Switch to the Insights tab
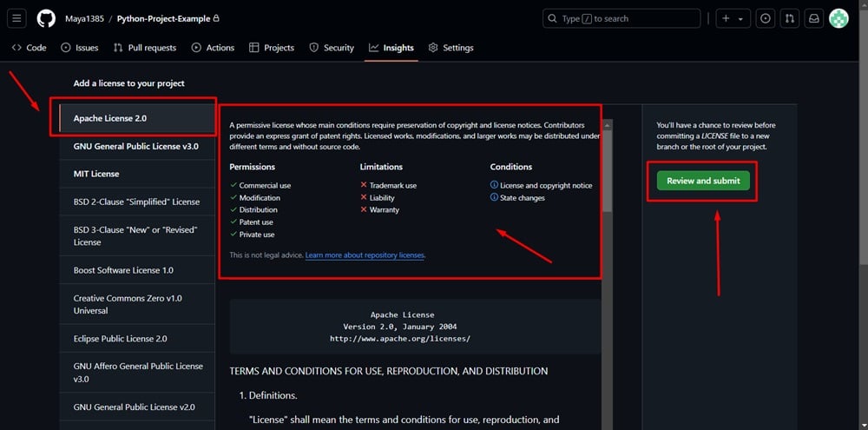The width and height of the screenshot is (868, 430). pos(391,48)
